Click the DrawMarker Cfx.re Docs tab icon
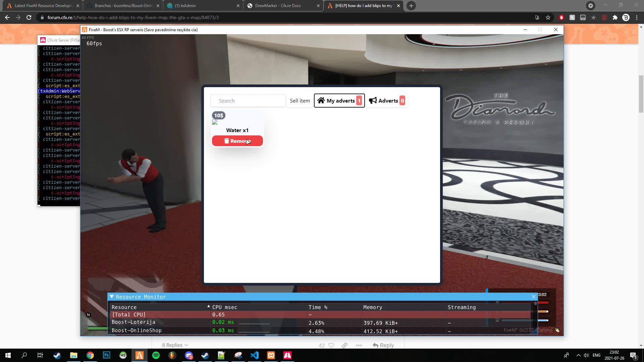This screenshot has width=644, height=362. (249, 5)
